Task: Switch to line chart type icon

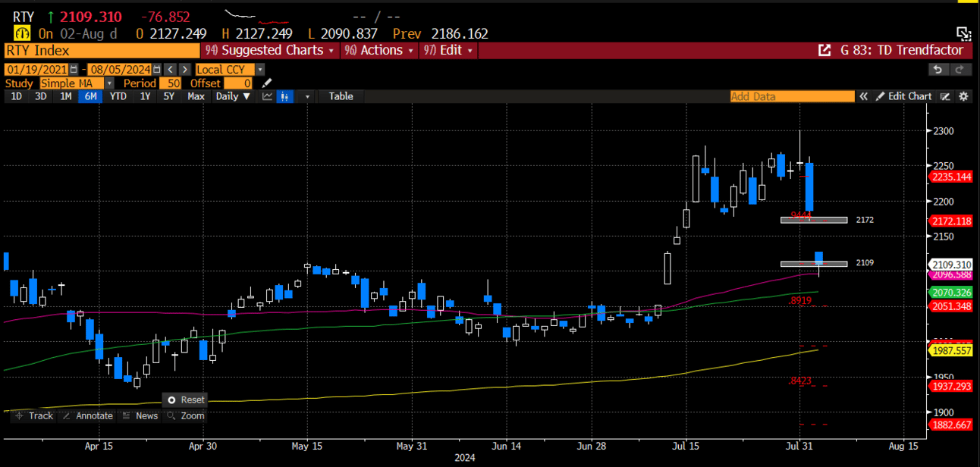Action: tap(267, 96)
